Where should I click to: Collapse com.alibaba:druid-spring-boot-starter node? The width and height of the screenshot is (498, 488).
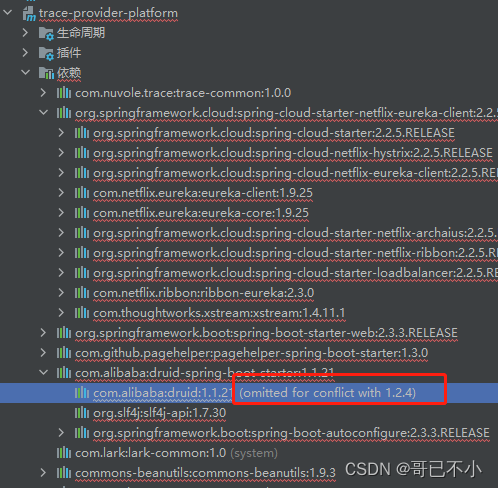43,372
